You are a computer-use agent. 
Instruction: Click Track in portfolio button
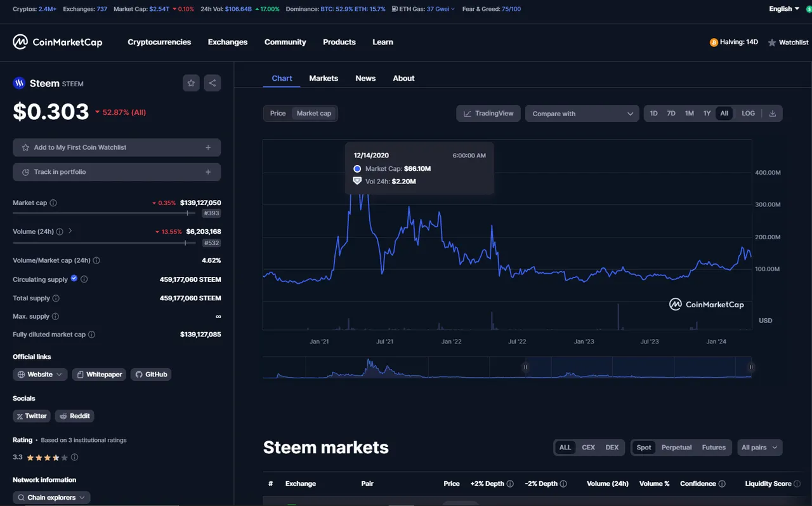pos(117,172)
